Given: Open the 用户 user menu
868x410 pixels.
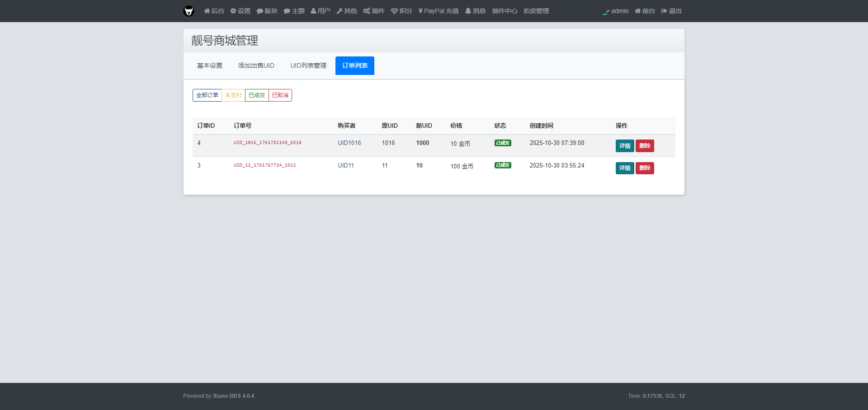Looking at the screenshot, I should (x=320, y=11).
